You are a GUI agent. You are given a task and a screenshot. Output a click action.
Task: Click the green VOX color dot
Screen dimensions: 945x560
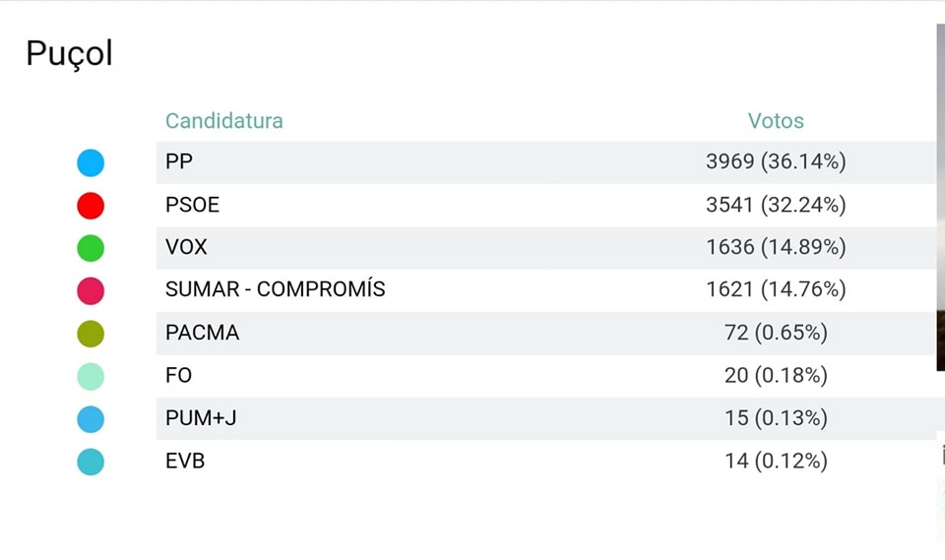[x=91, y=248]
